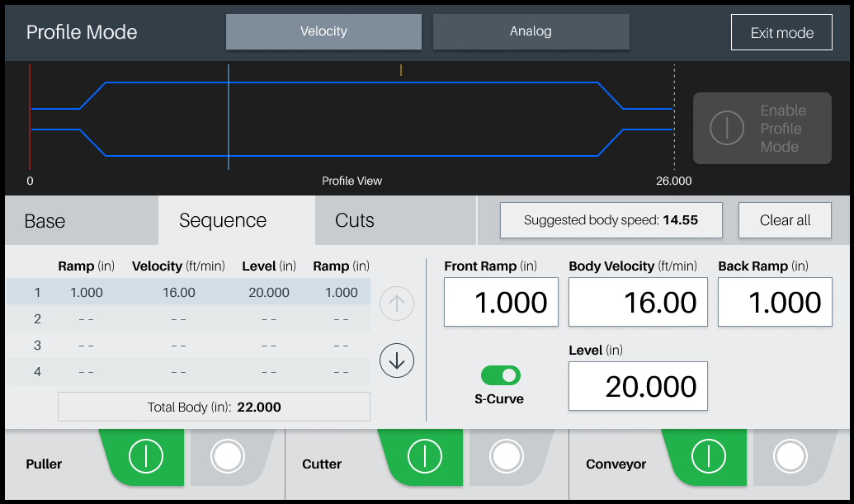Click Total Body 22.000 readout
The image size is (854, 504).
[214, 407]
